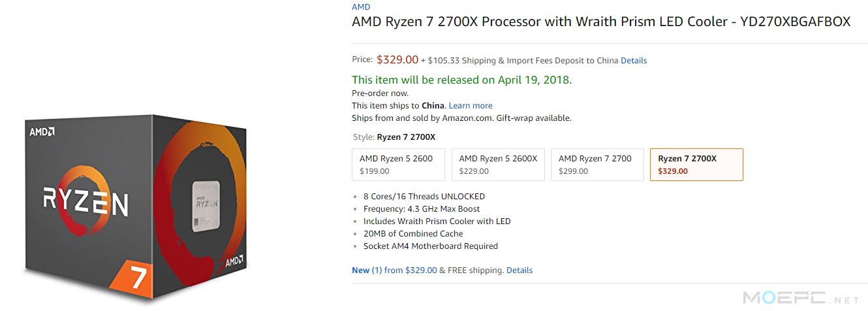
Task: Click the Ryzen 7 product box image
Action: tap(137, 208)
